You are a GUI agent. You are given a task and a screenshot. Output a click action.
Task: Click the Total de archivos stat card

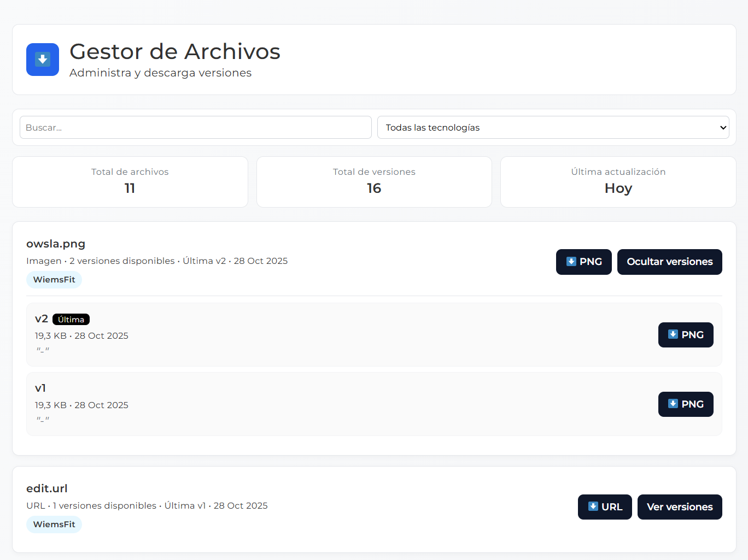130,182
